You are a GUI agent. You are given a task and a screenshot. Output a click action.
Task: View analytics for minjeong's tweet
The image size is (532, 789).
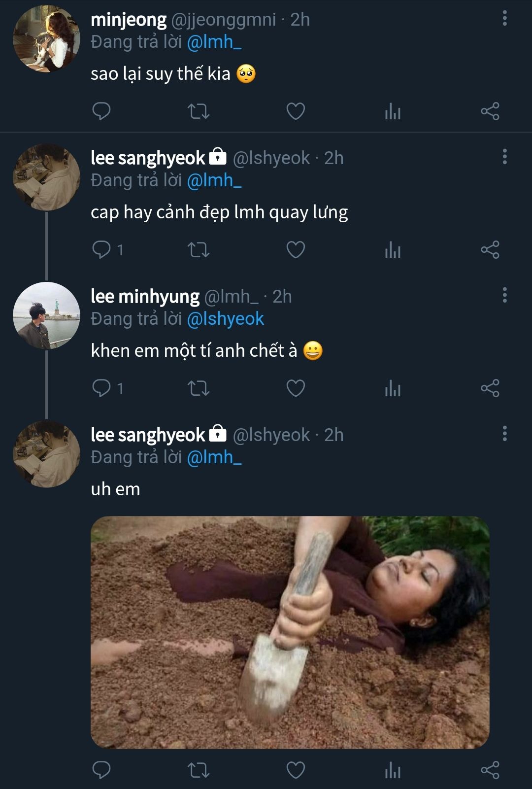pos(393,112)
